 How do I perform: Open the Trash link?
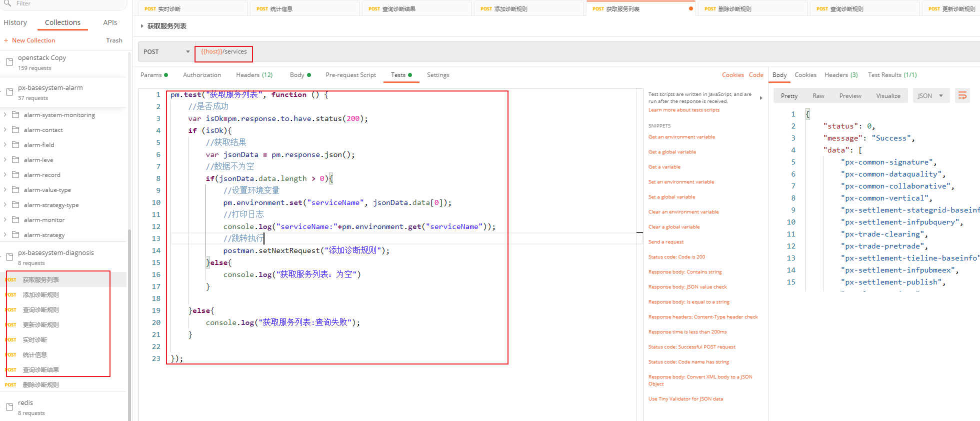click(114, 40)
